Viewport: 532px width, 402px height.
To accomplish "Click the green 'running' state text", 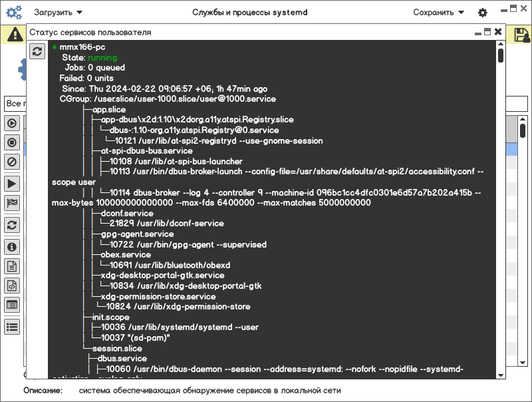I will [102, 58].
